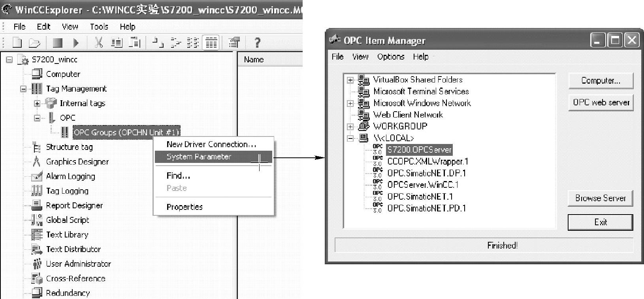Image resolution: width=644 pixels, height=299 pixels.
Task: Select OPC.SimaticNET.PD.1 server entry
Action: pos(427,208)
